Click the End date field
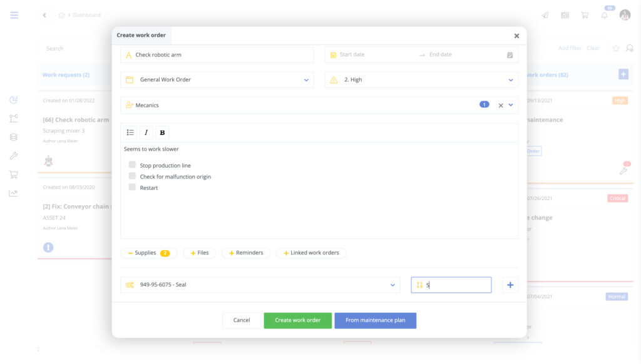Image resolution: width=641 pixels, height=364 pixels. [x=440, y=54]
